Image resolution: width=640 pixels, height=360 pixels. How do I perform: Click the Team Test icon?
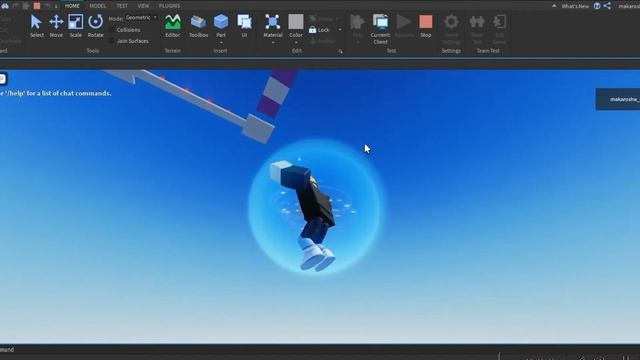pos(477,22)
